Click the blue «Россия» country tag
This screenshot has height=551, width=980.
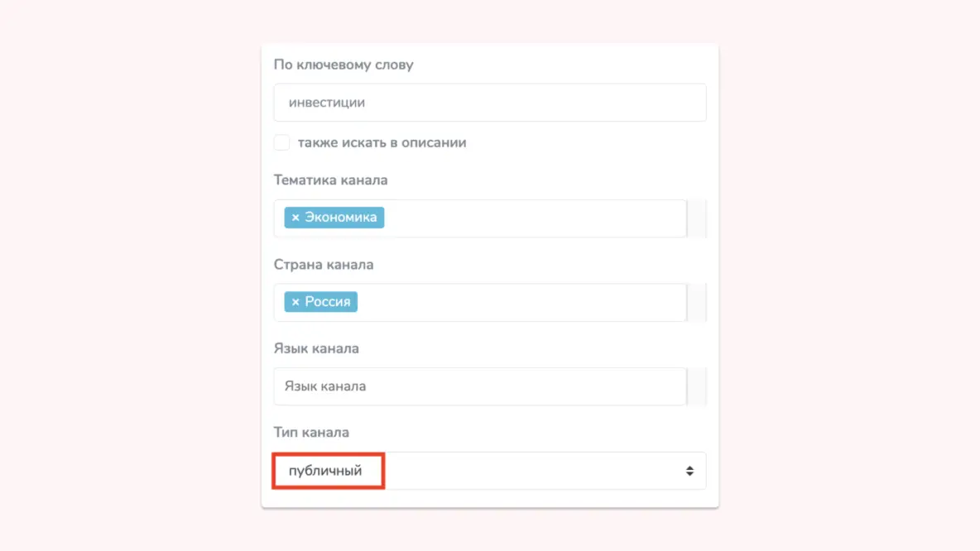325,301
